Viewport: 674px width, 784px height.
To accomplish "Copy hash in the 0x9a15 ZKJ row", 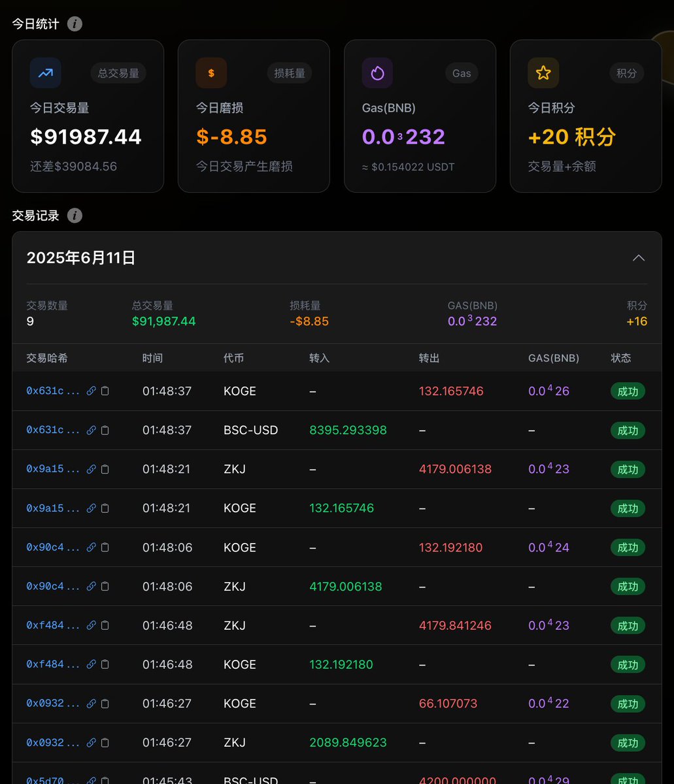I will point(105,469).
